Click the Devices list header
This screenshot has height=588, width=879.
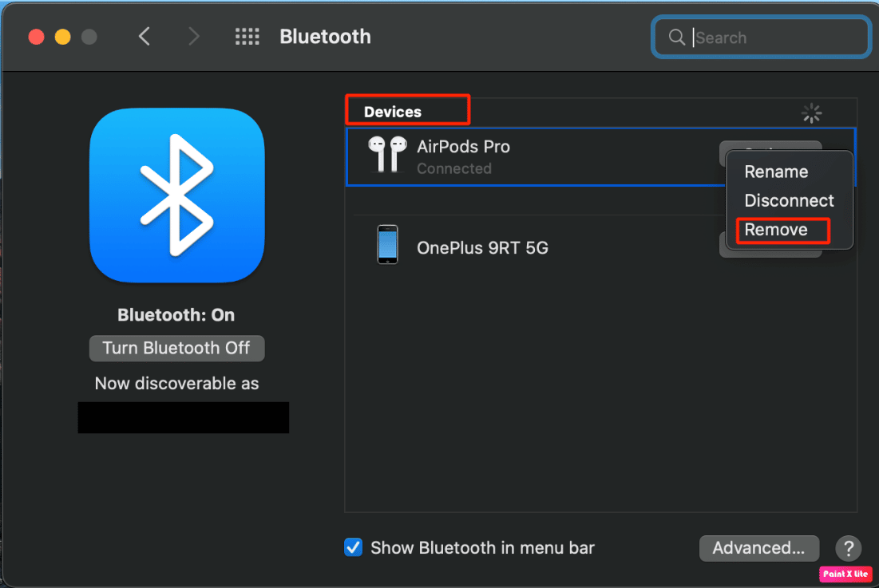[x=393, y=112]
